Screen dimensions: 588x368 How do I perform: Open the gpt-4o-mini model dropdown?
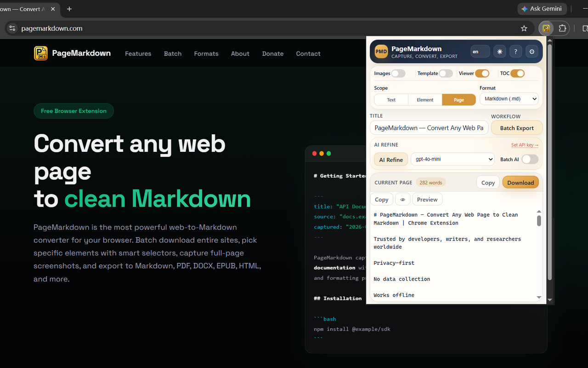(x=452, y=159)
